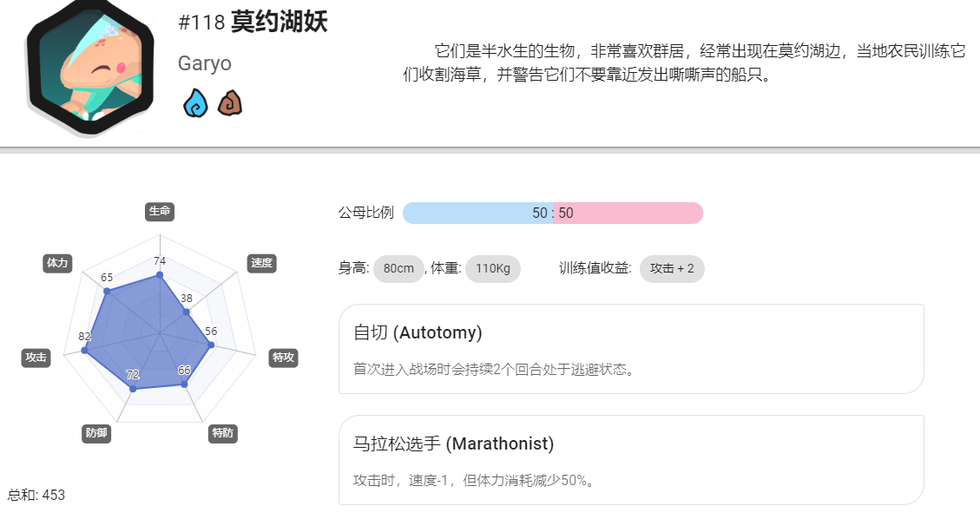Select the 攻击 stat label
The image size is (980, 519).
click(x=36, y=358)
